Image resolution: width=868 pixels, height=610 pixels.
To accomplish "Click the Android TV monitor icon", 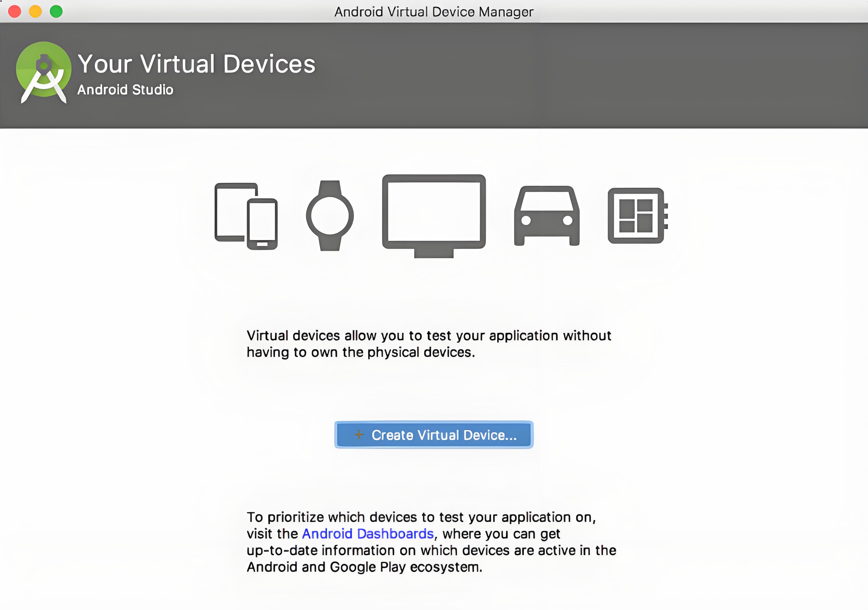I will (434, 216).
